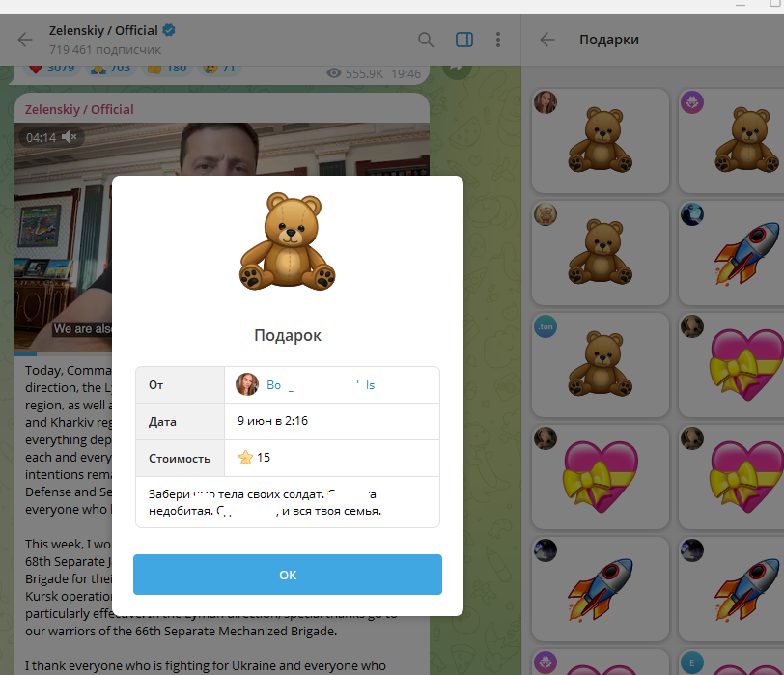Go back from the Zelenskiy / Official channel

click(25, 40)
